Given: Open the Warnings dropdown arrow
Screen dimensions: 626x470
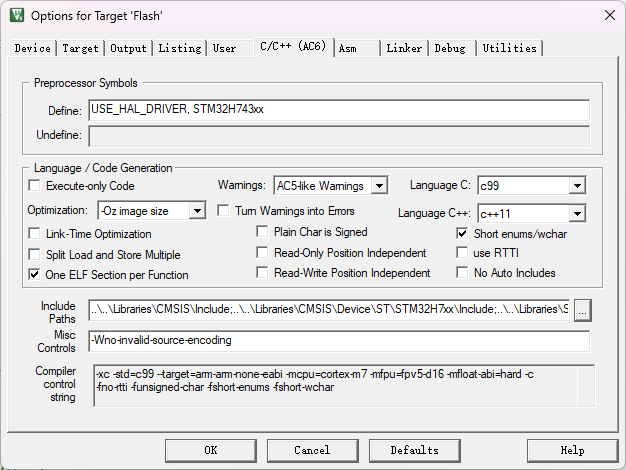Looking at the screenshot, I should pyautogui.click(x=379, y=186).
